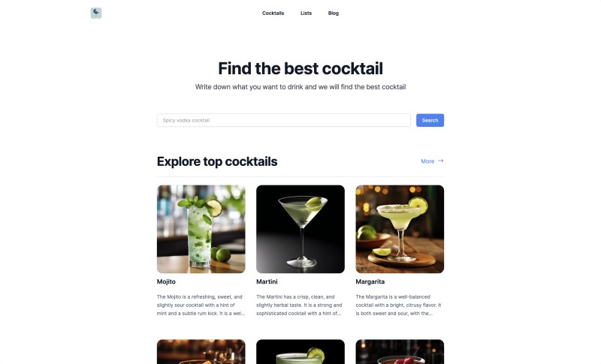Open the Martini cocktail photo

[300, 229]
